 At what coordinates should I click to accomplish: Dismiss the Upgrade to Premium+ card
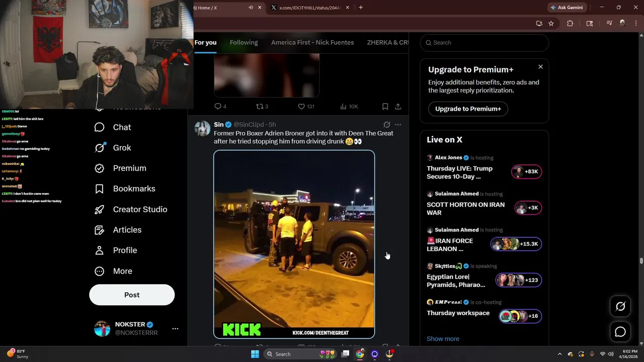(540, 67)
